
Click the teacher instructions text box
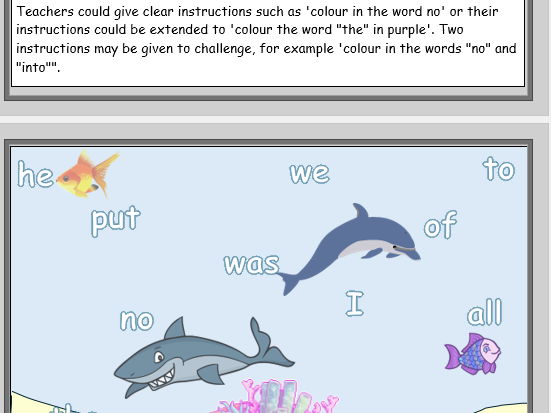268,43
